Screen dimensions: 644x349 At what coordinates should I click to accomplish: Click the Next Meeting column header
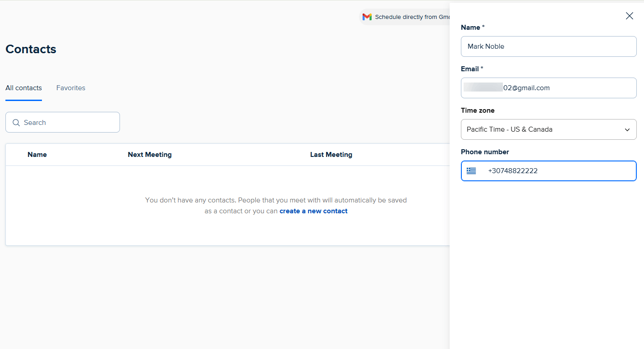coord(150,154)
